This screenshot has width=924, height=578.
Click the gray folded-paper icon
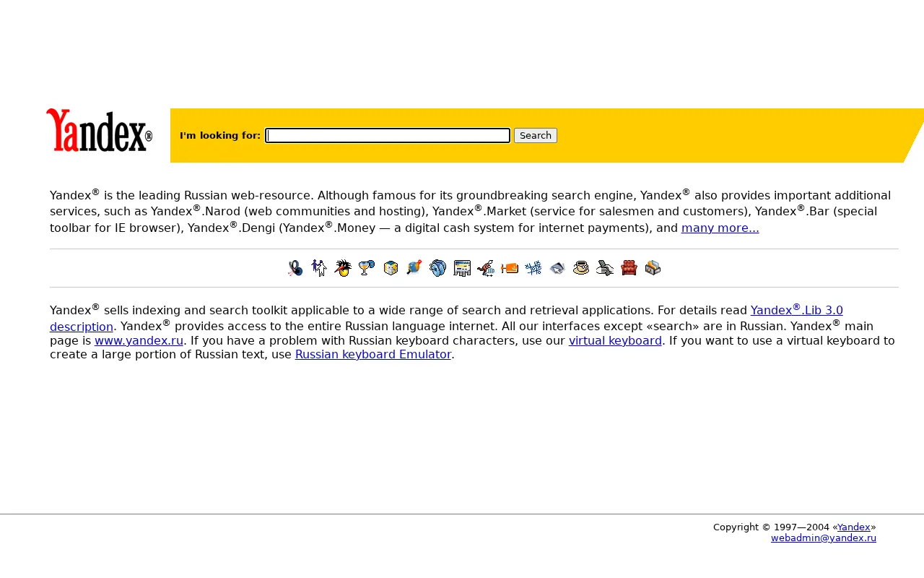coord(557,268)
